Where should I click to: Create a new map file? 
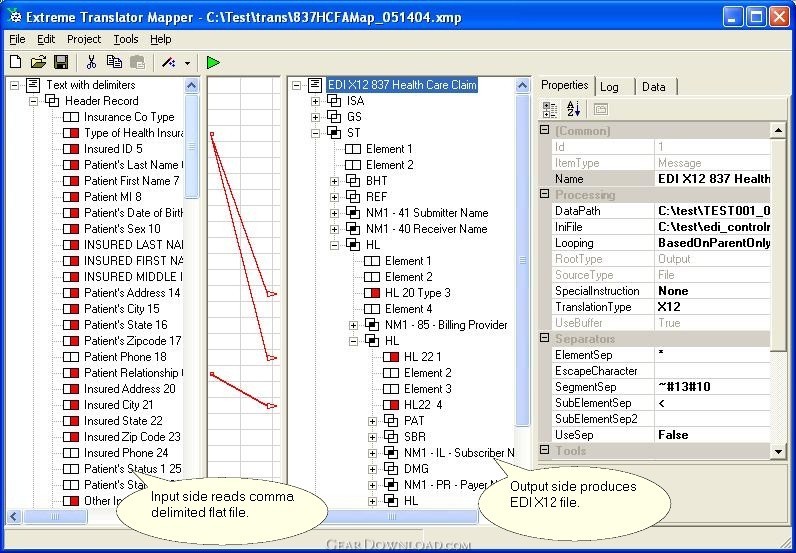click(x=15, y=62)
